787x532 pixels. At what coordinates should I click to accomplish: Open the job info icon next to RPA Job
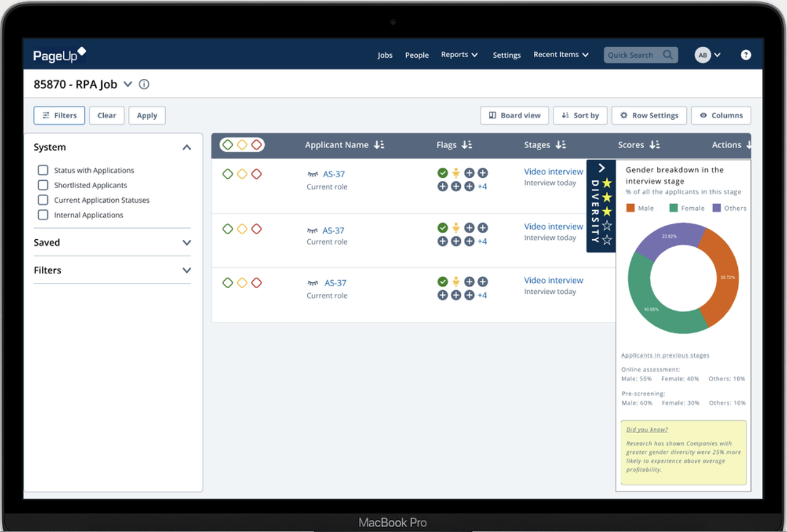click(144, 84)
